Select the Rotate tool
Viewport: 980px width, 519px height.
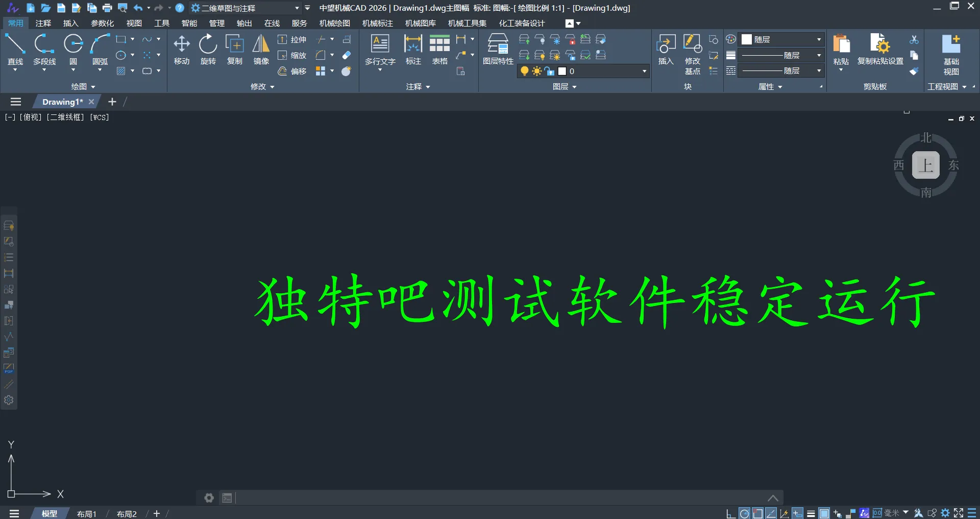pyautogui.click(x=208, y=49)
